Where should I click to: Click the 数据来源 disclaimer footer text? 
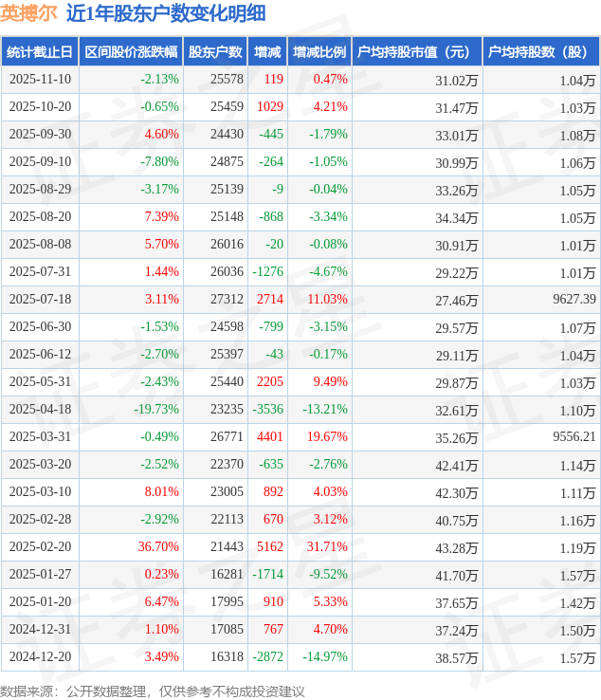pyautogui.click(x=153, y=691)
